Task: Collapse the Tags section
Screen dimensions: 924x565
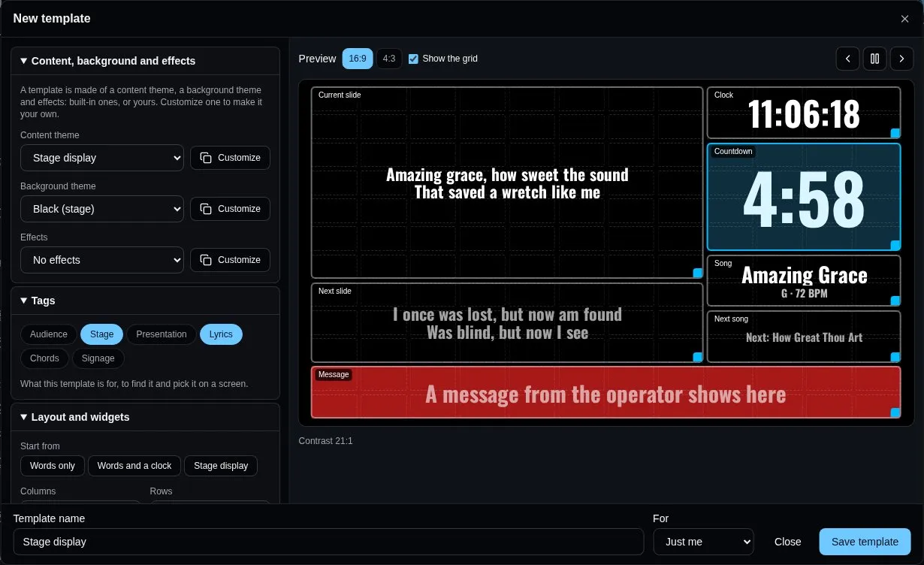Action: click(x=145, y=301)
